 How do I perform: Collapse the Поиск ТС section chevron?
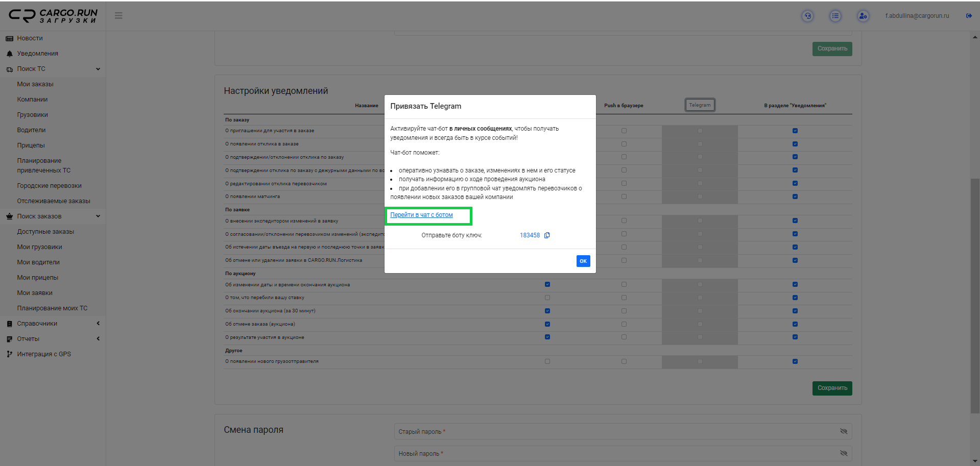click(x=98, y=69)
